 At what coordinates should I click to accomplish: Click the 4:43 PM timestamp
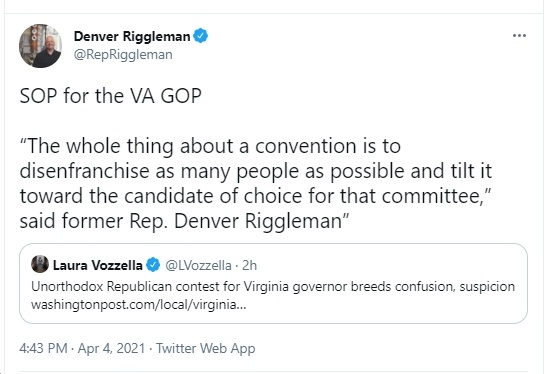[43, 348]
